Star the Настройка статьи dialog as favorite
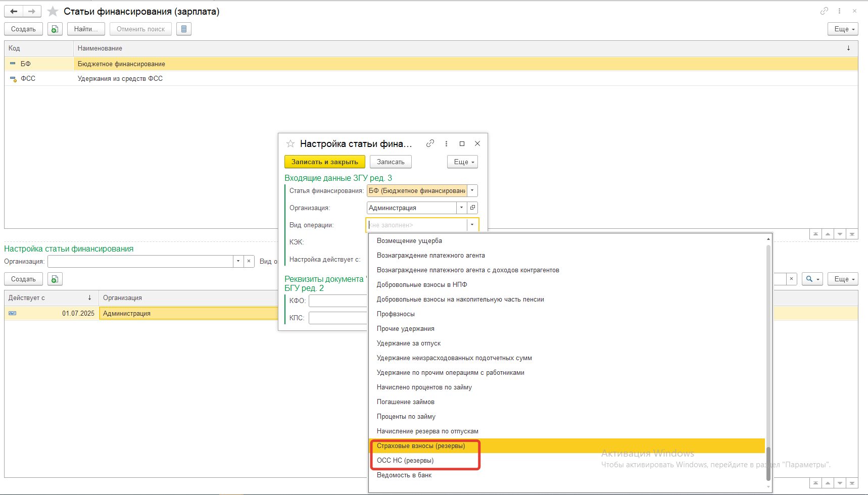This screenshot has width=868, height=495. coord(291,144)
